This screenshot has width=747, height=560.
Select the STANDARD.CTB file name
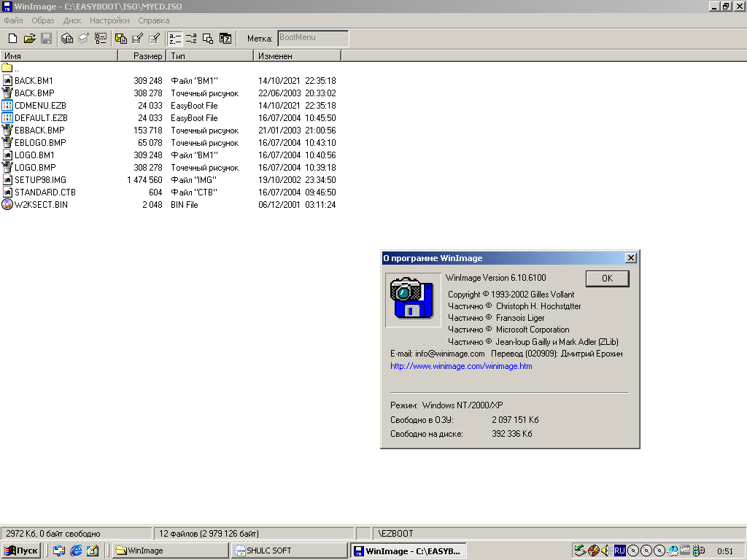click(45, 192)
